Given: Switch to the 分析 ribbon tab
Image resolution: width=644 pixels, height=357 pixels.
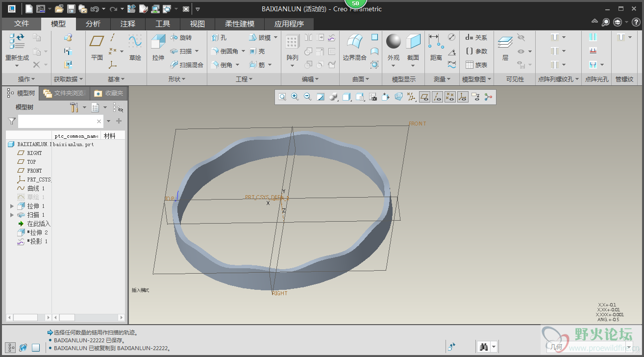Looking at the screenshot, I should tap(93, 24).
